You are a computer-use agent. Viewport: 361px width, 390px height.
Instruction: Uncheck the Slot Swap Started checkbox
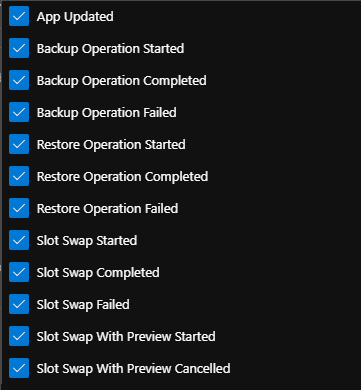[x=19, y=240]
